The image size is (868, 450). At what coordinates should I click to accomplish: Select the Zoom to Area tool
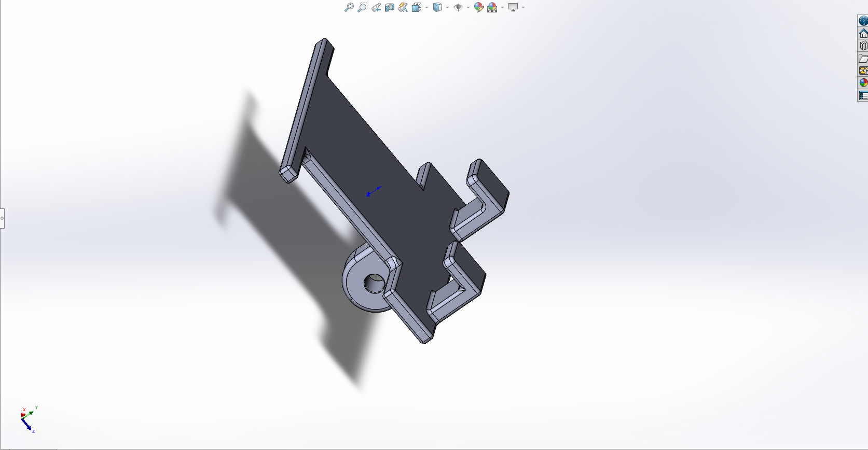click(x=363, y=7)
